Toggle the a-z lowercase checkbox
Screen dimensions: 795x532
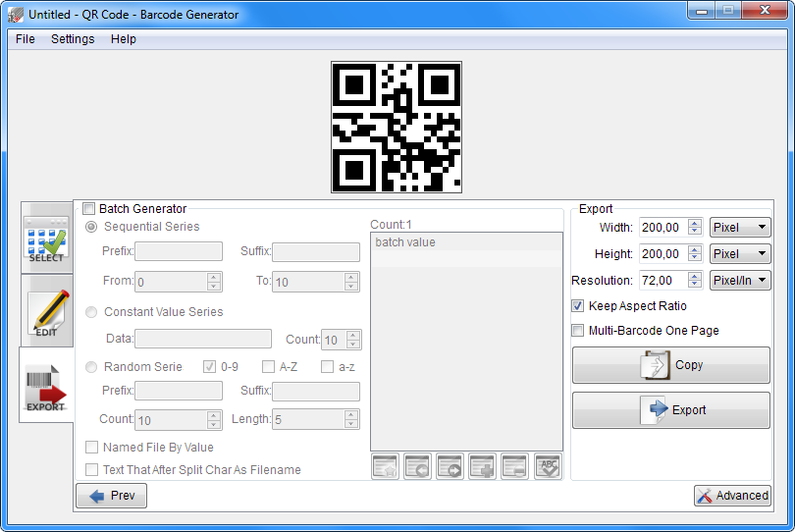tap(328, 367)
